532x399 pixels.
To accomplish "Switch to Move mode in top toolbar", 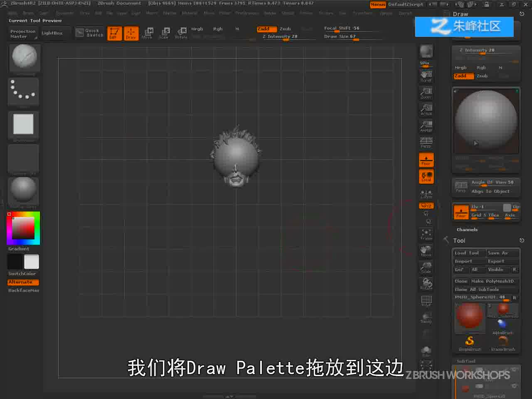I will 148,33.
